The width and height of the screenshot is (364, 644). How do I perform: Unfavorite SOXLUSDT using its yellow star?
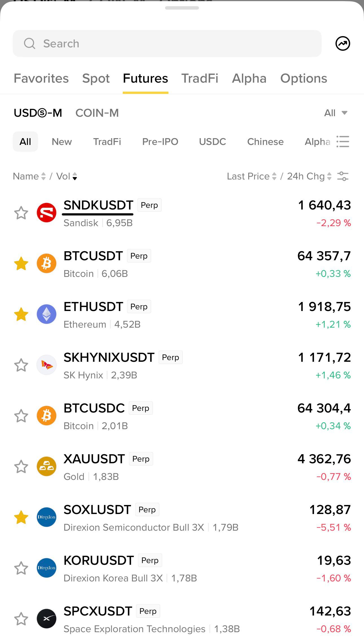pos(21,517)
